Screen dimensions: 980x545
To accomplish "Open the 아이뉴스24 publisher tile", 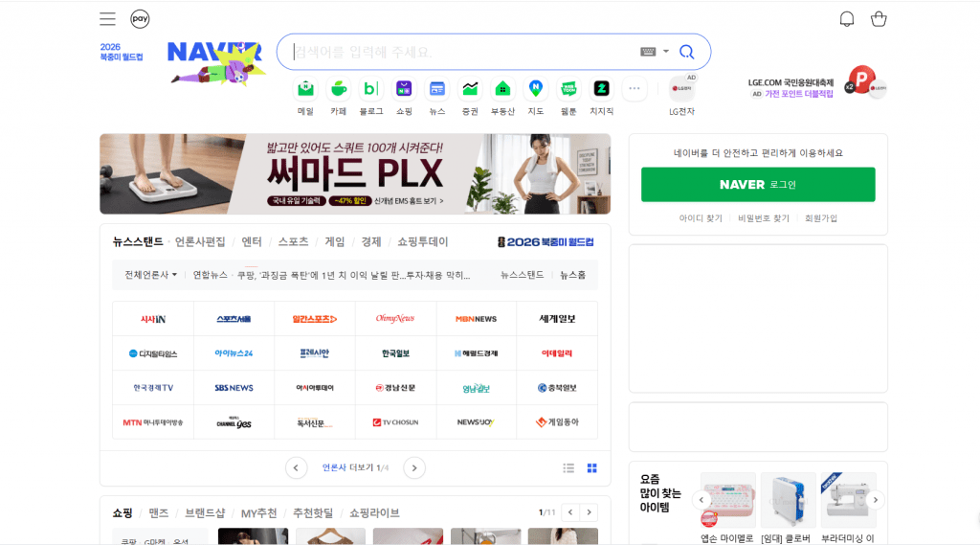I will [234, 352].
